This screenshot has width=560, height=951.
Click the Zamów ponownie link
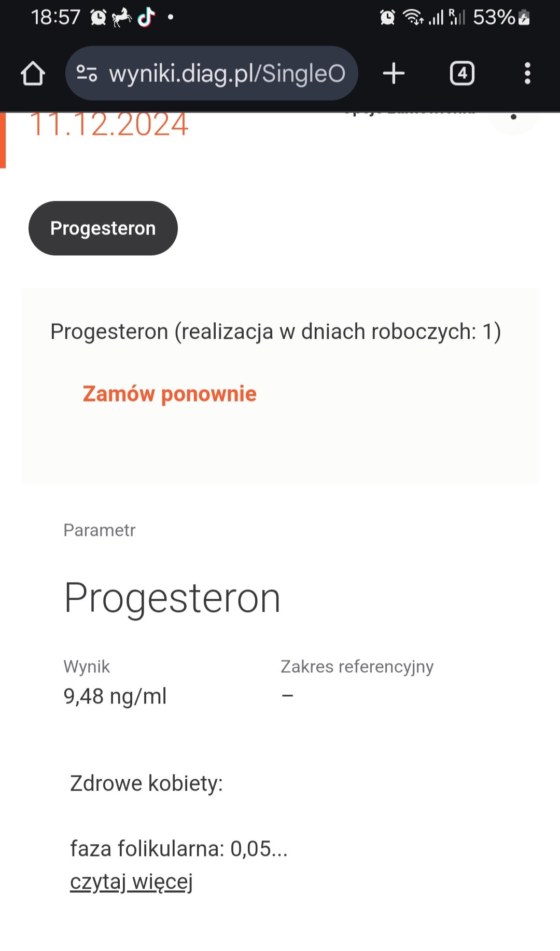(x=170, y=394)
